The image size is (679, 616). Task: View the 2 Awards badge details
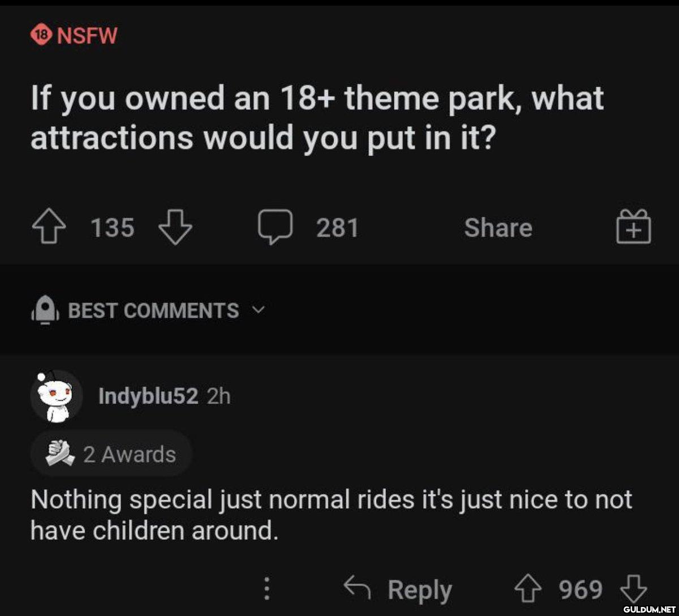tap(111, 454)
